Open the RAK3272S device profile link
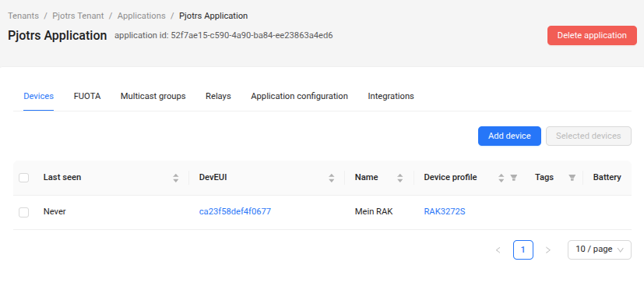Screen dimensions: 644x283 tap(445, 212)
